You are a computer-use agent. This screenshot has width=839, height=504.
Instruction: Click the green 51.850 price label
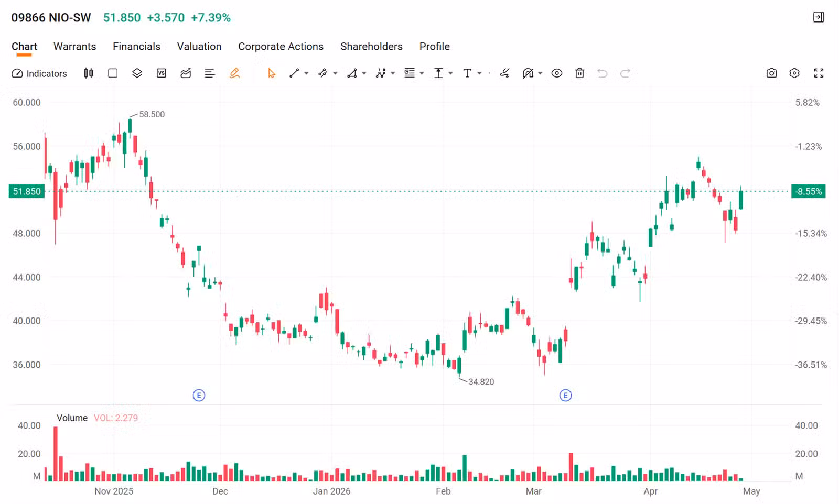click(x=28, y=191)
